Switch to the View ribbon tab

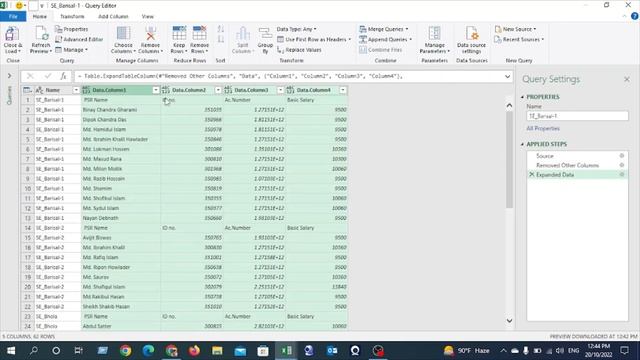tap(147, 16)
